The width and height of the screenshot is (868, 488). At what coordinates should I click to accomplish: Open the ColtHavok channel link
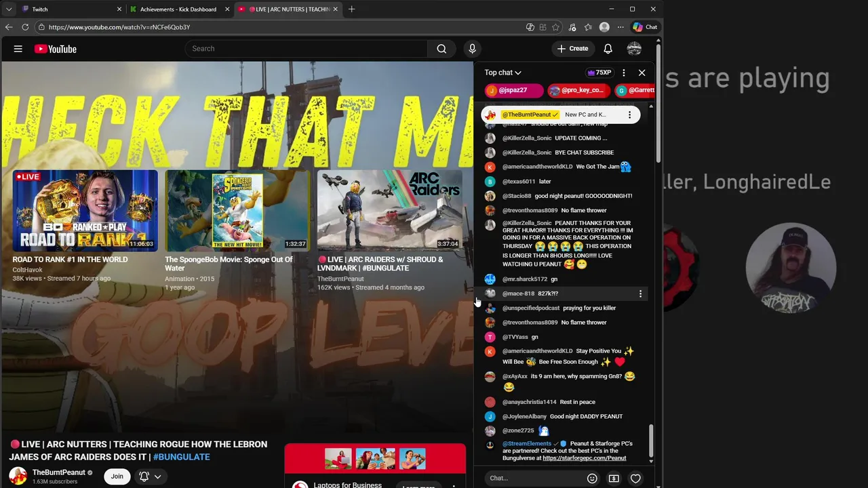[27, 270]
